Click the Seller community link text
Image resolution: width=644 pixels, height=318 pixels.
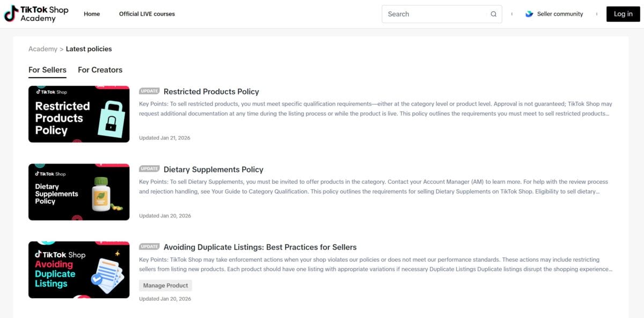click(x=560, y=14)
